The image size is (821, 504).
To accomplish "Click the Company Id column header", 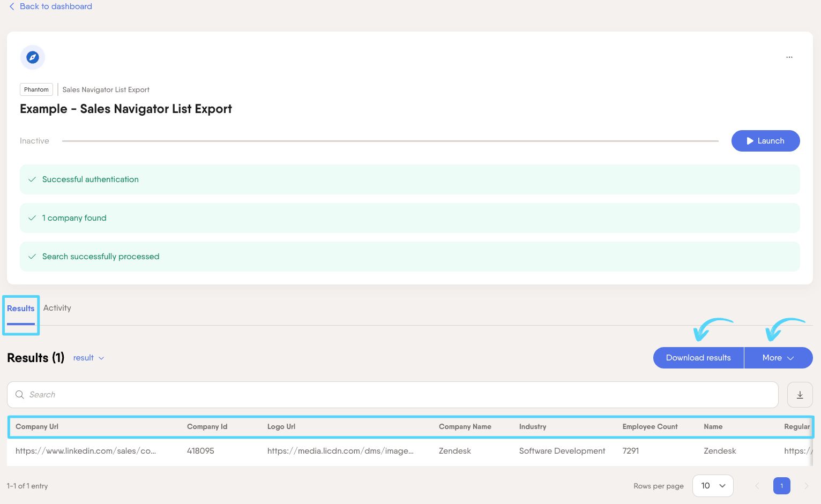I will pyautogui.click(x=207, y=427).
